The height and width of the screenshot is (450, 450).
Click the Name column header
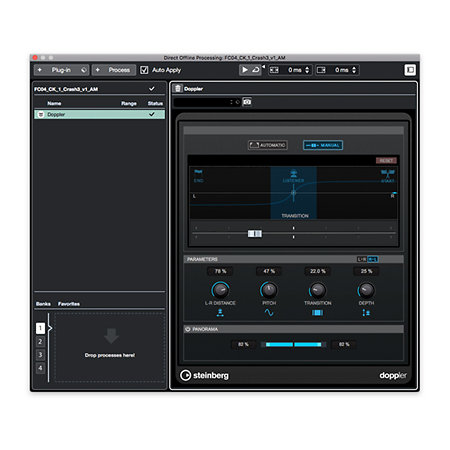tap(54, 103)
